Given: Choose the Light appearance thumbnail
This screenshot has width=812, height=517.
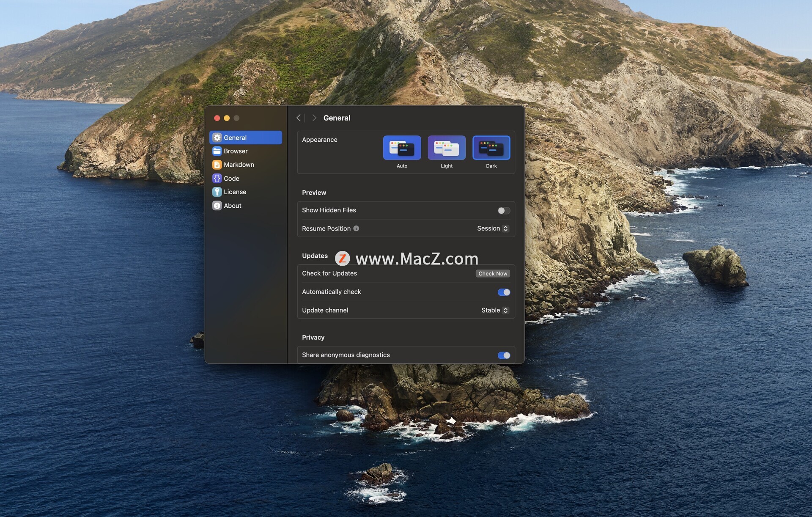Looking at the screenshot, I should click(447, 148).
